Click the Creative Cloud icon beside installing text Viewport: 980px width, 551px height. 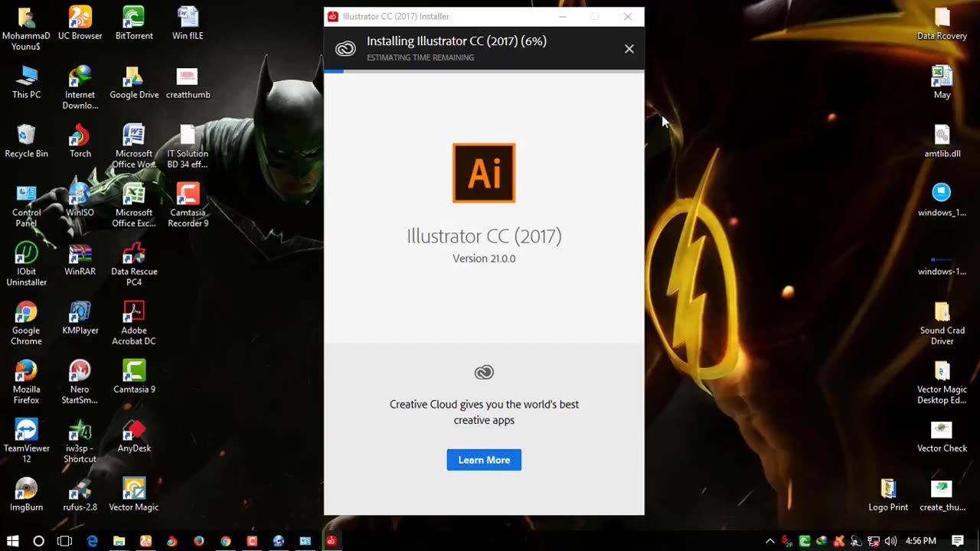click(x=345, y=49)
